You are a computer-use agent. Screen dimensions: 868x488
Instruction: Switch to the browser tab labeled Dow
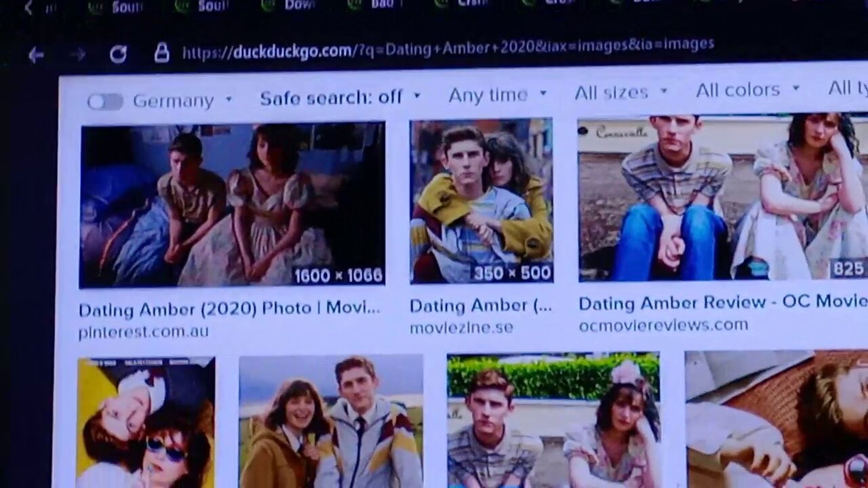pyautogui.click(x=288, y=5)
